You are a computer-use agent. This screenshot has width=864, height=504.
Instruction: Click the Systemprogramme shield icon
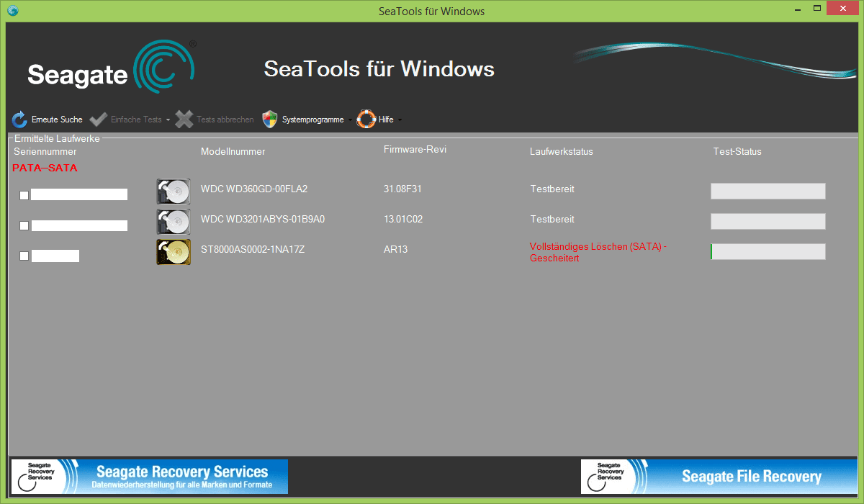click(x=270, y=120)
